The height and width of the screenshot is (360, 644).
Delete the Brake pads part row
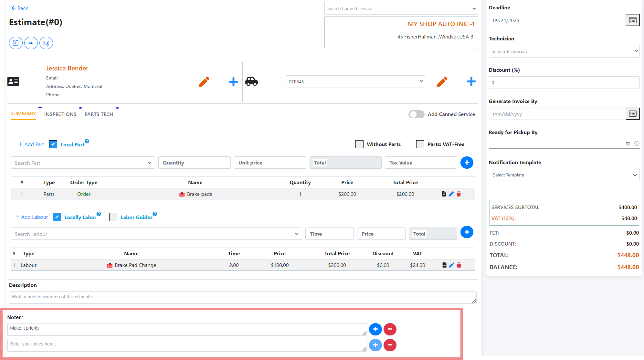pyautogui.click(x=459, y=194)
